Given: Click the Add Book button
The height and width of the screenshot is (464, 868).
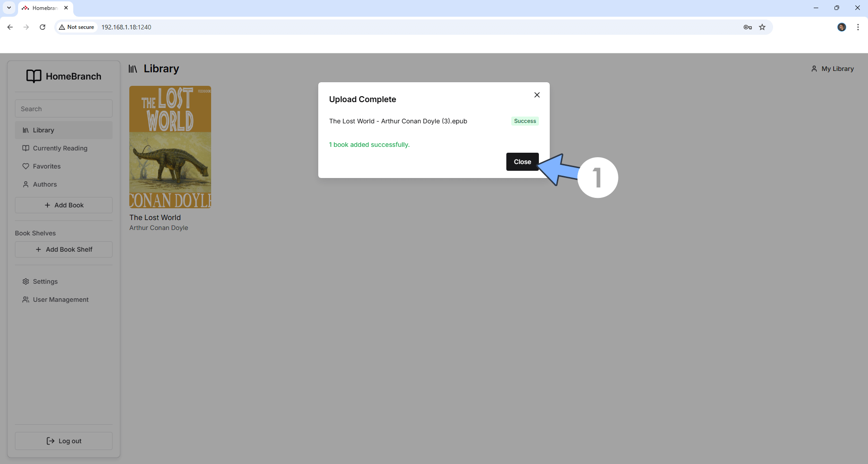Looking at the screenshot, I should click(64, 205).
